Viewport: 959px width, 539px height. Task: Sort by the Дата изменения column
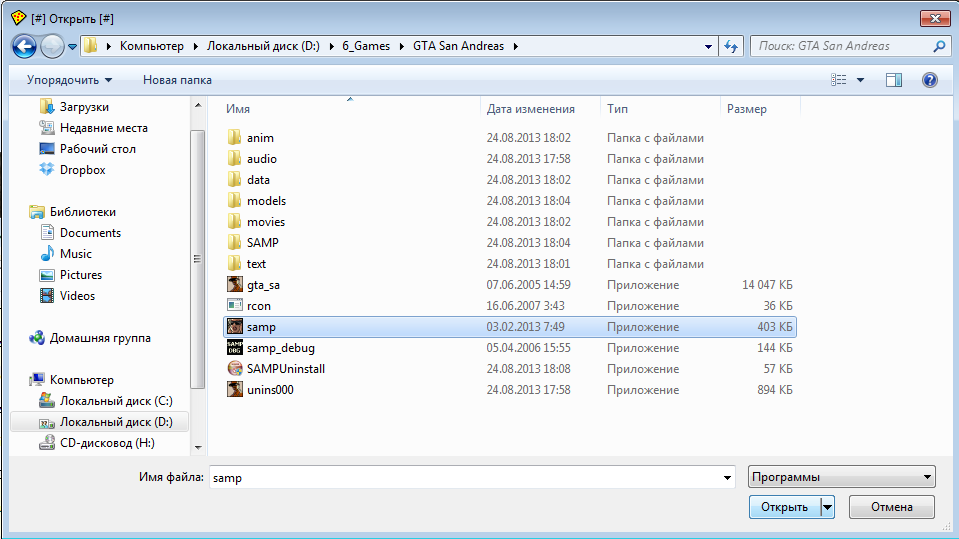[x=530, y=109]
